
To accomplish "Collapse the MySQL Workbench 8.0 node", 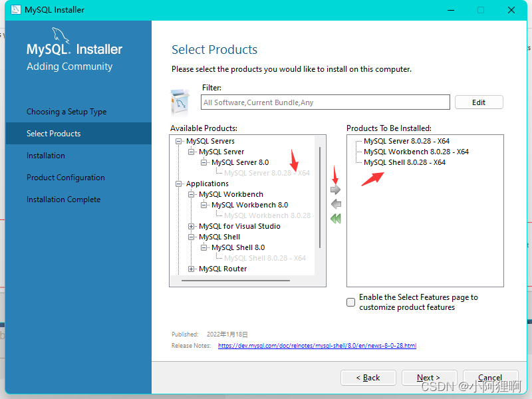I will tap(203, 205).
